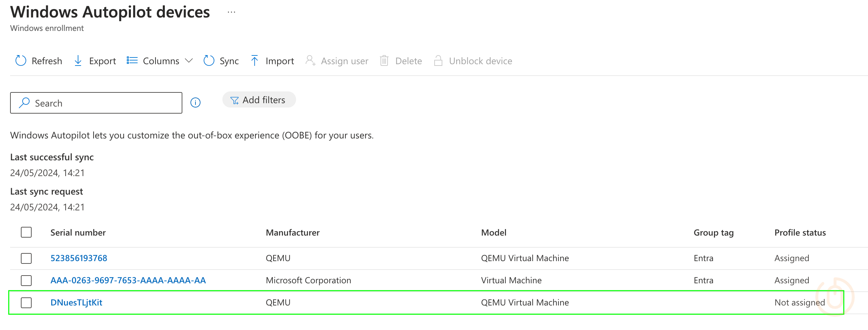Navigate back to Windows enrollment
Viewport: 868px width, 330px height.
click(47, 28)
